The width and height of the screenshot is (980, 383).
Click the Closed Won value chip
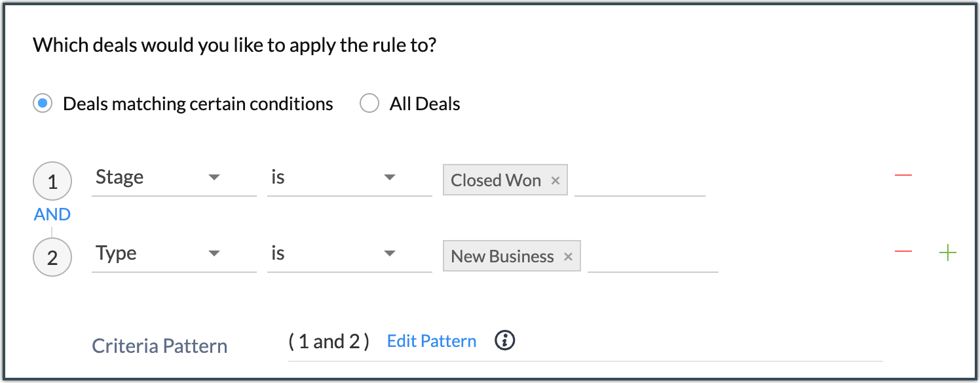pyautogui.click(x=495, y=181)
